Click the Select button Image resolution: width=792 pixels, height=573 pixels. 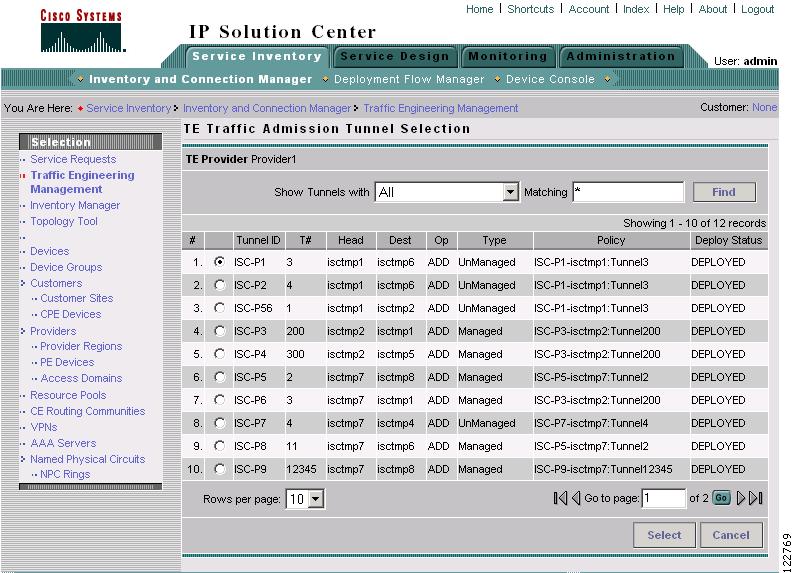664,535
